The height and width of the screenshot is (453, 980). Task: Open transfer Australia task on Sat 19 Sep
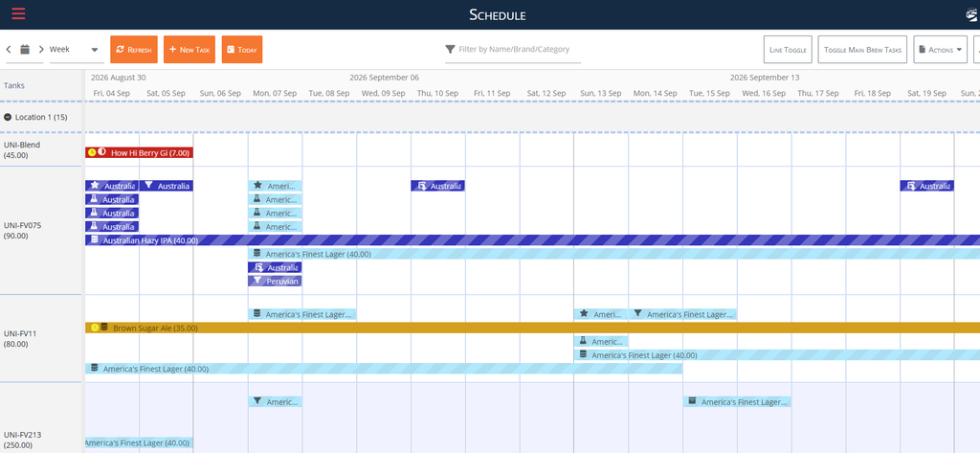pyautogui.click(x=926, y=186)
